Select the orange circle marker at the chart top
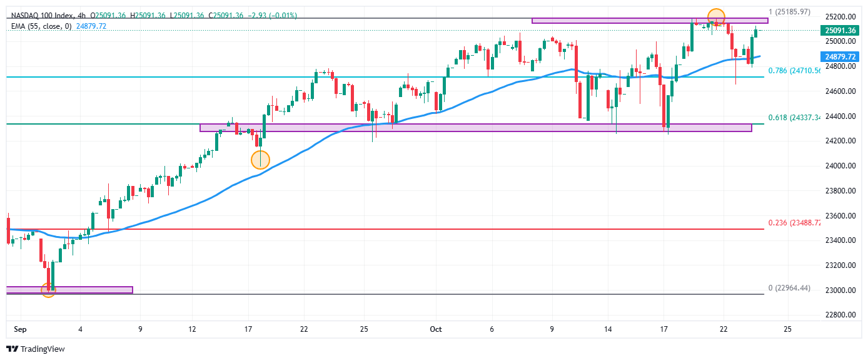Viewport: 868px width, 360px height. pos(716,18)
